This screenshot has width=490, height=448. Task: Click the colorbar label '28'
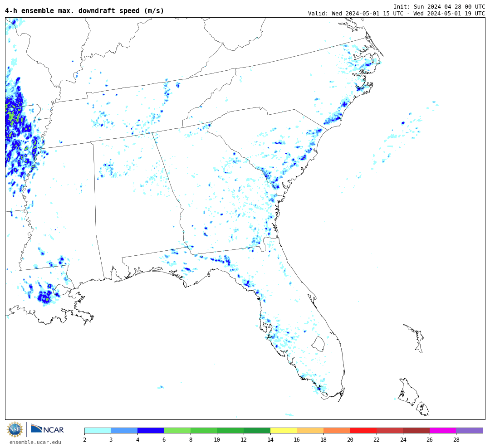coord(456,439)
